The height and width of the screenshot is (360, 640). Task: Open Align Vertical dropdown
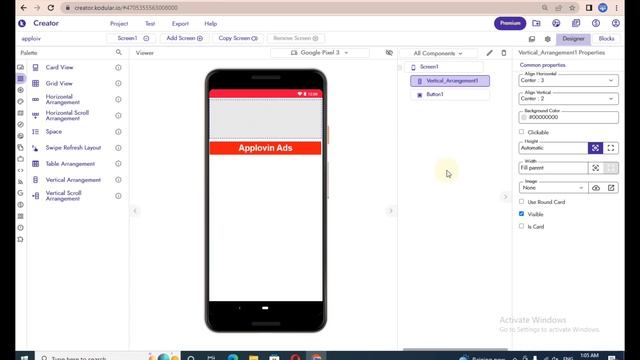568,98
